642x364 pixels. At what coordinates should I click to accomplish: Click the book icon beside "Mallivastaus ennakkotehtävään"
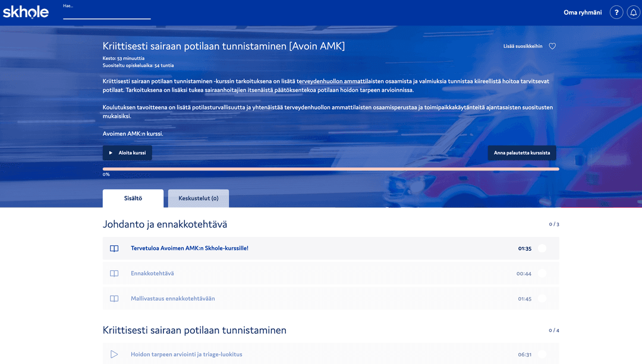point(114,298)
